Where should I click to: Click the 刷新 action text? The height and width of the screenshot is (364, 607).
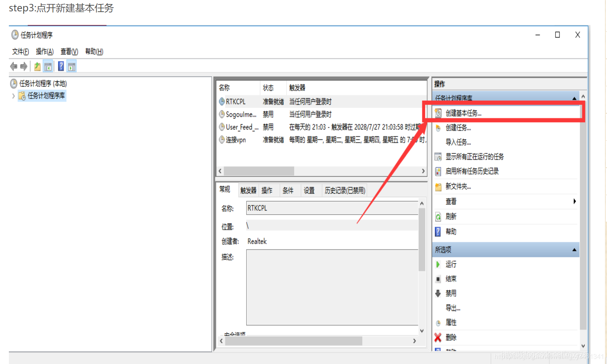tap(451, 217)
